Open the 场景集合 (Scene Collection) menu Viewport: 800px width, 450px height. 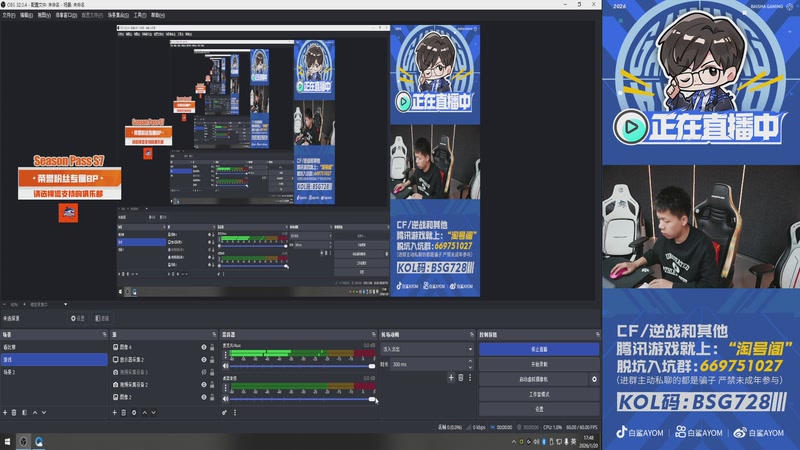[x=118, y=15]
